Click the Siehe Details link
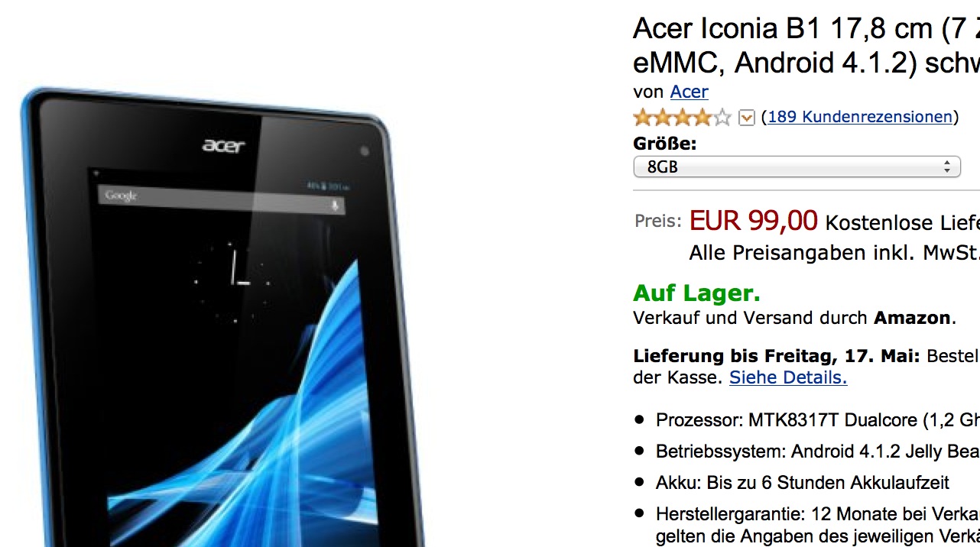Viewport: 980px width, 547px height. 788,377
